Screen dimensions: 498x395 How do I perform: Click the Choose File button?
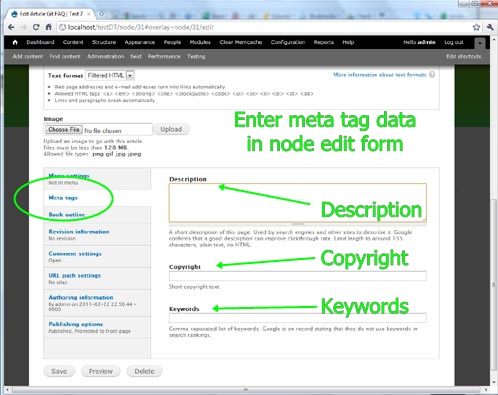[63, 129]
